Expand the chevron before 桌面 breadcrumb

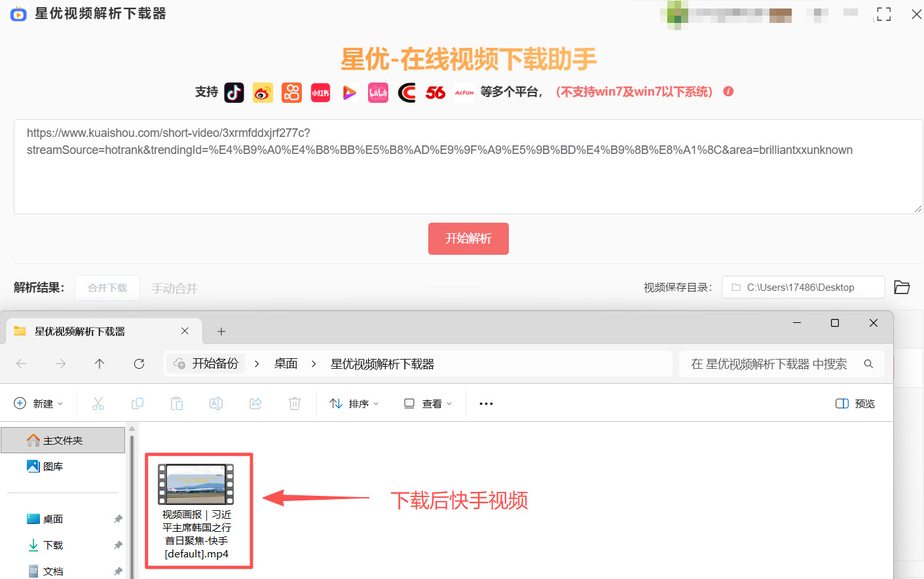pyautogui.click(x=257, y=364)
